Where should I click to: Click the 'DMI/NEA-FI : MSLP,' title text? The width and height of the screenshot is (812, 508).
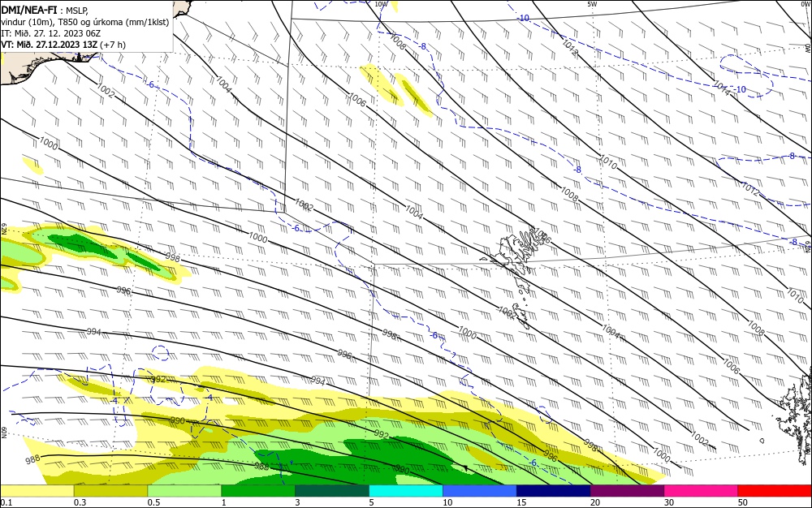click(45, 11)
